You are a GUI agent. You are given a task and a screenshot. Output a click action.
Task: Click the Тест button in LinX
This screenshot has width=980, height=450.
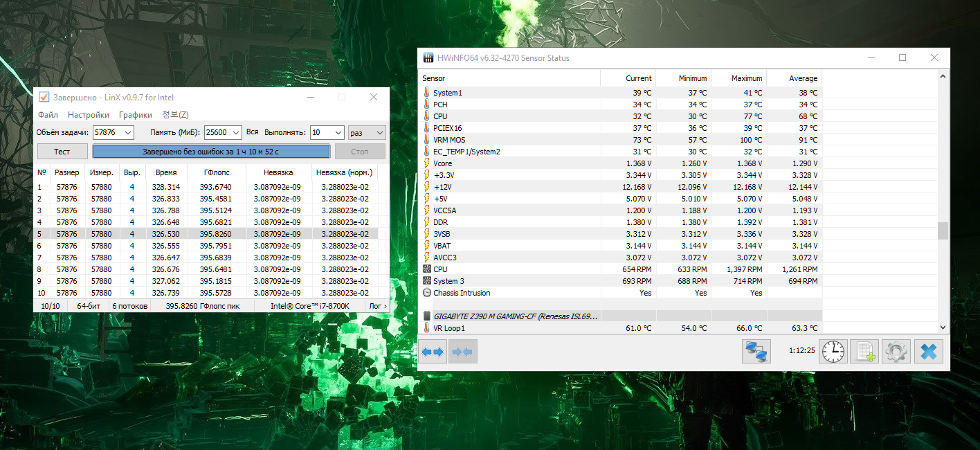click(62, 152)
